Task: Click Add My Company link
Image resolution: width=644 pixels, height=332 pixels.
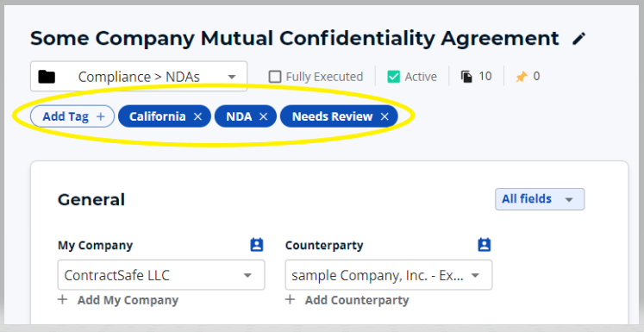Action: (x=118, y=300)
